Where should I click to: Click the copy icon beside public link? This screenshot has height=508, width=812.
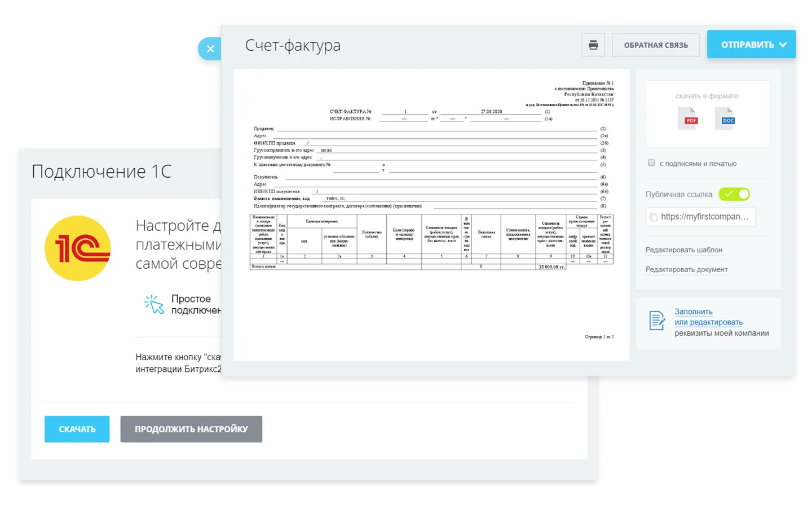pyautogui.click(x=654, y=217)
